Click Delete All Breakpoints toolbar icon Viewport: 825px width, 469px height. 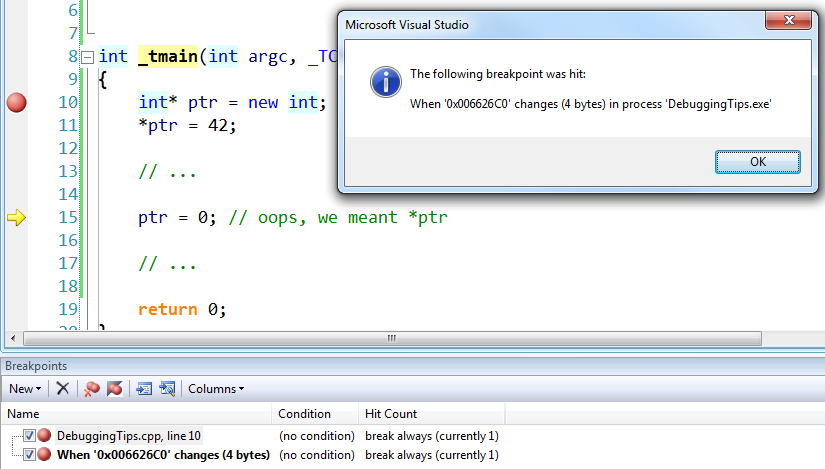point(92,388)
